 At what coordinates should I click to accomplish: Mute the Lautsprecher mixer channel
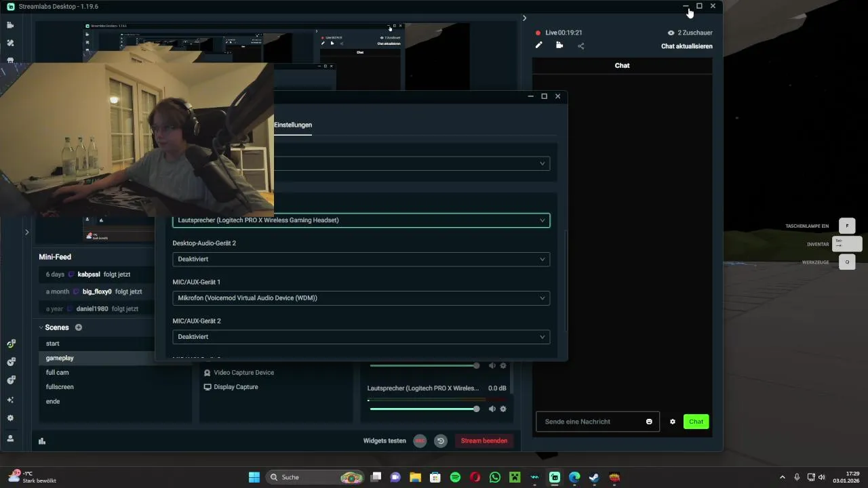492,409
